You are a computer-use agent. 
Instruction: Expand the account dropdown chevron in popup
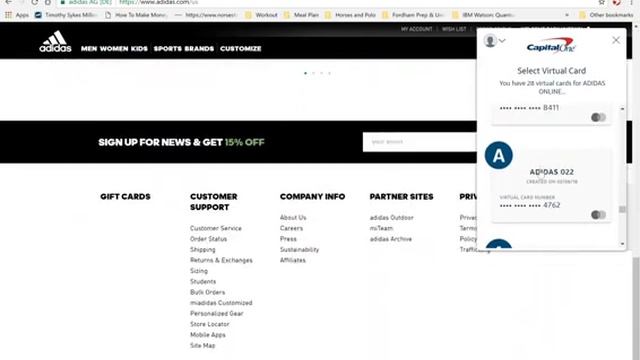(502, 41)
